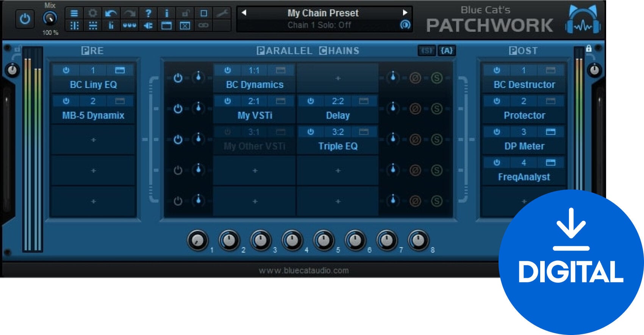The width and height of the screenshot is (644, 335).
Task: Bypass MB-5 Dynamix in Pre slot 2
Action: point(66,101)
